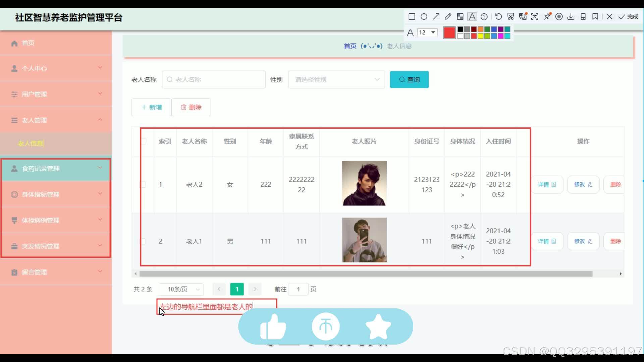
Task: Save the screenshot with download icon
Action: point(571,16)
